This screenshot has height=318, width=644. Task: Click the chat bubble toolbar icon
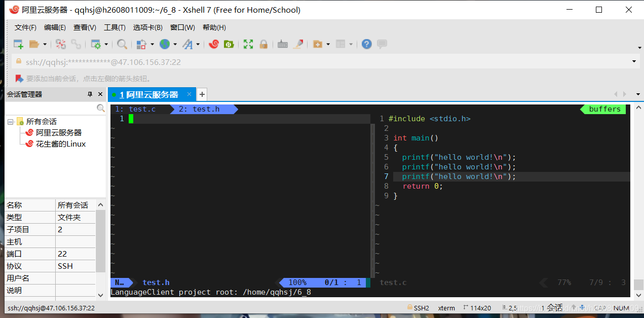(x=382, y=44)
